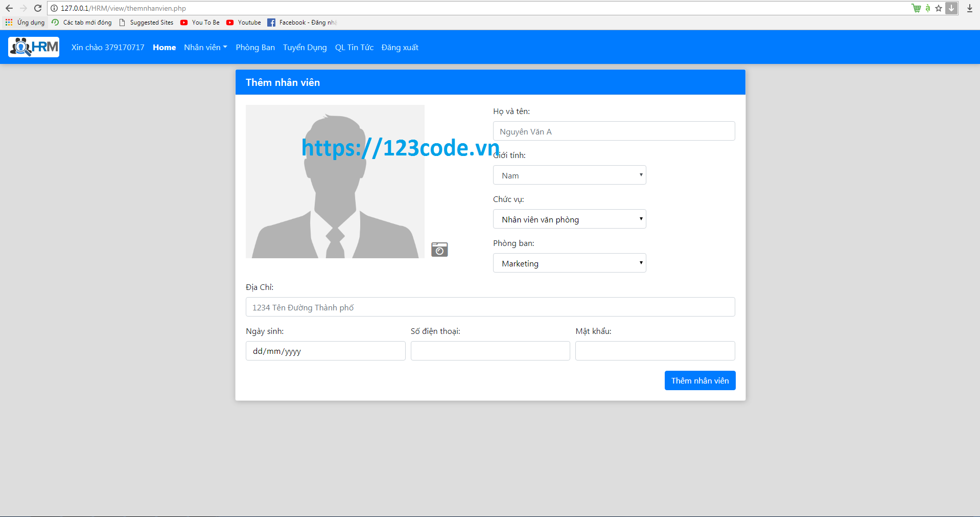This screenshot has width=980, height=517.
Task: Click the shopping cart extension icon
Action: [916, 8]
